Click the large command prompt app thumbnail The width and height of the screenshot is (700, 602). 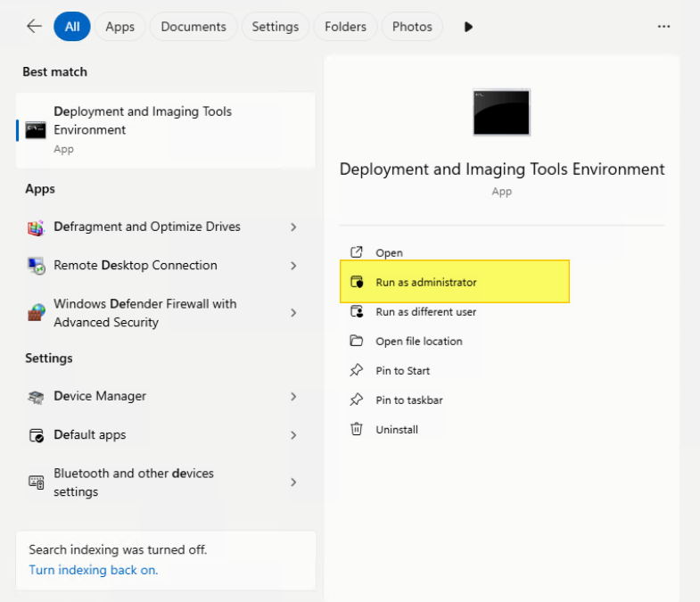tap(501, 112)
